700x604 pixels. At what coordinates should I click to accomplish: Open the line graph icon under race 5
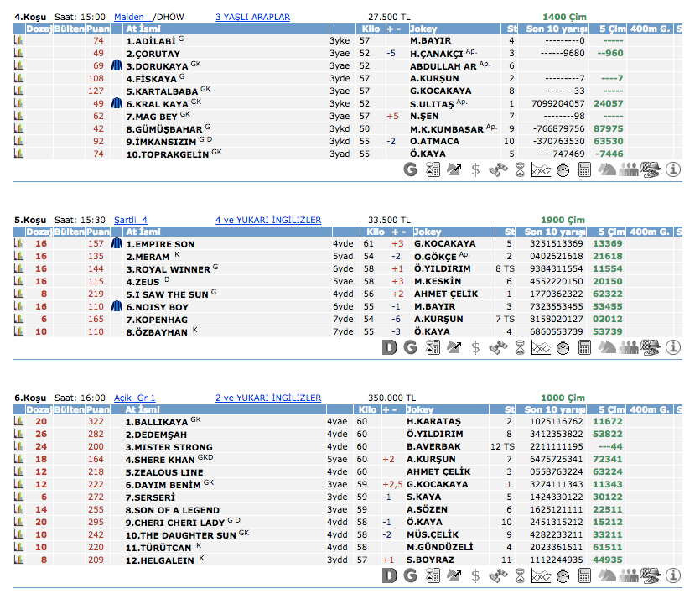click(x=542, y=347)
